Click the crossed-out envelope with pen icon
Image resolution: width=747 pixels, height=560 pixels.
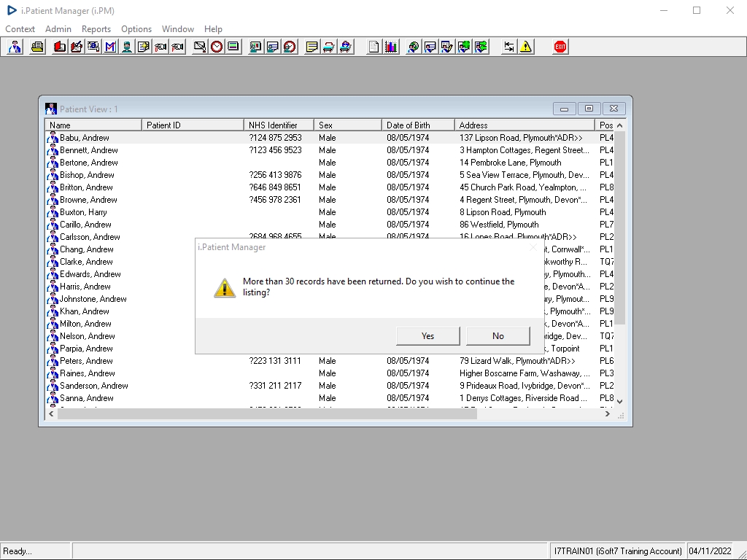click(200, 47)
